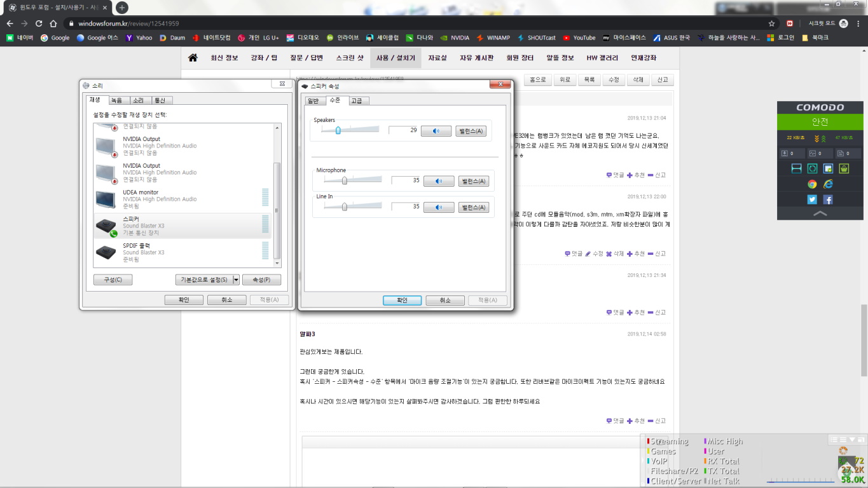868x488 pixels.
Task: Go back in Chrome
Action: coord(10,24)
